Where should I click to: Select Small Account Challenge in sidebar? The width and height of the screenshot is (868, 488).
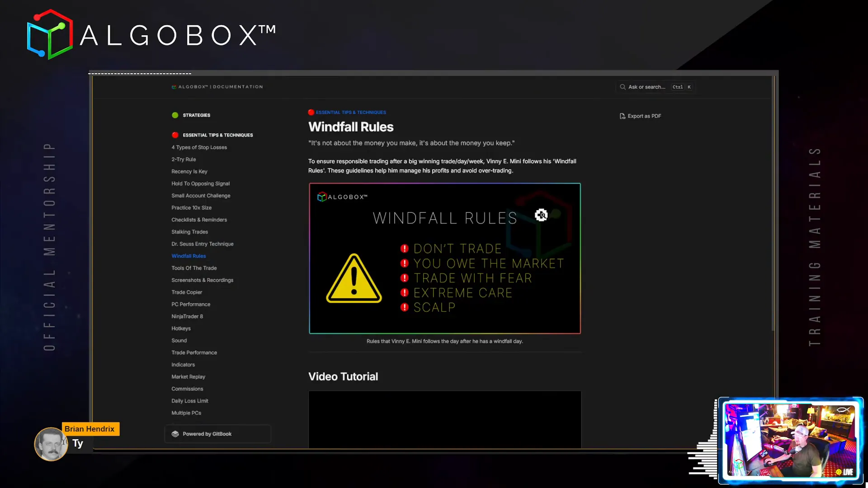[201, 196]
